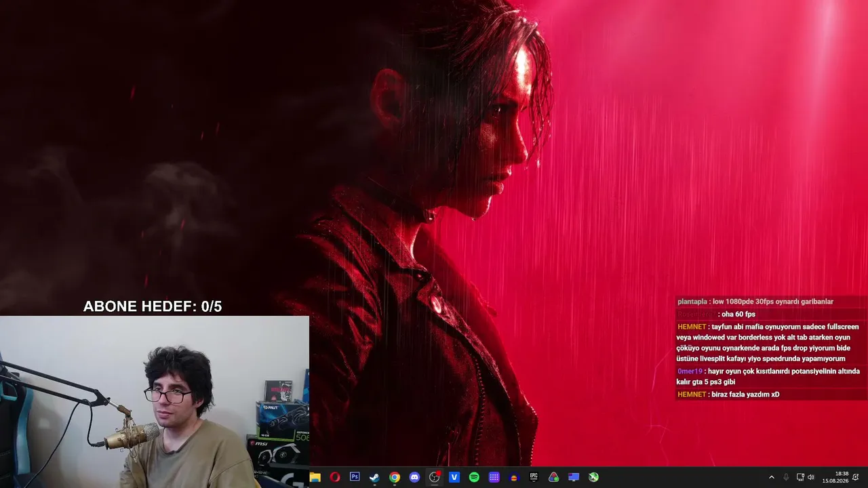
Task: Open the green globe app on the taskbar
Action: 594,477
